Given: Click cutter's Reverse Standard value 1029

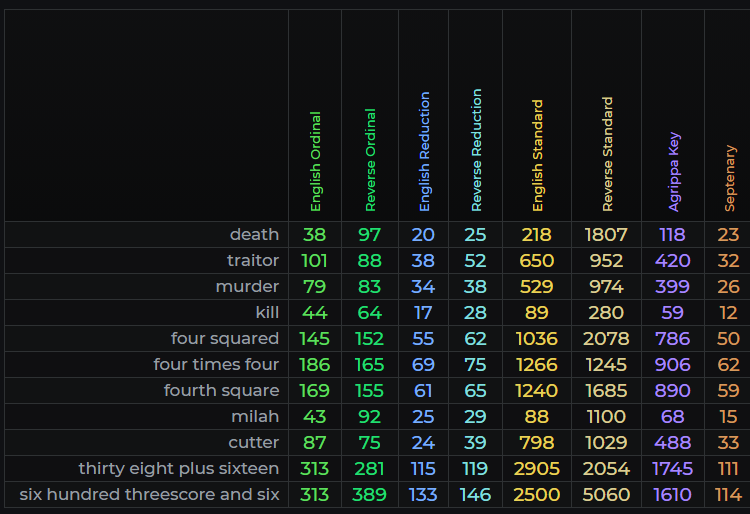Looking at the screenshot, I should 606,442.
